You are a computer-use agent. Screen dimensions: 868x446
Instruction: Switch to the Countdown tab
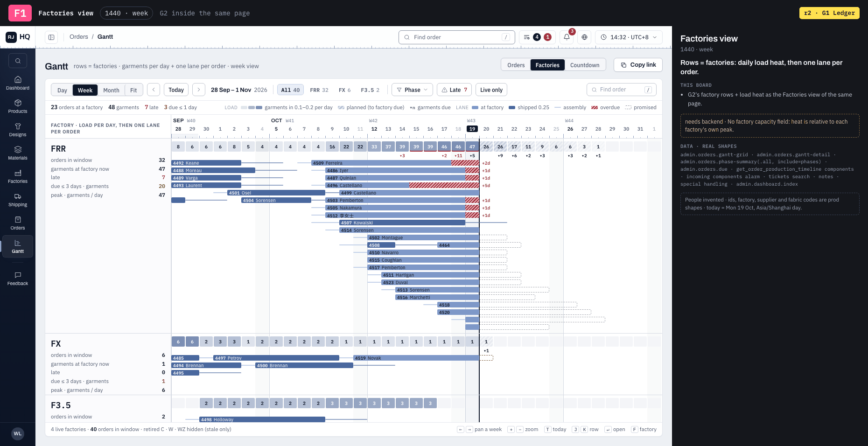point(585,65)
